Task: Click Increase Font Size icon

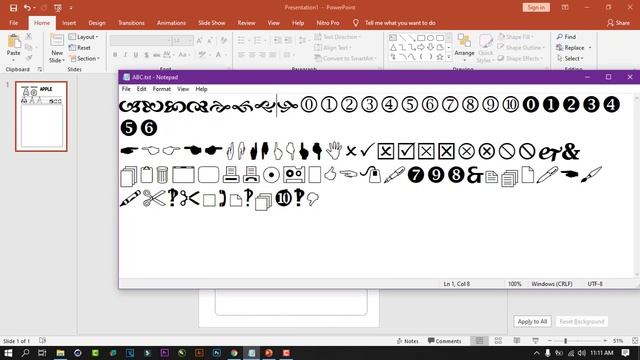Action: coord(200,40)
